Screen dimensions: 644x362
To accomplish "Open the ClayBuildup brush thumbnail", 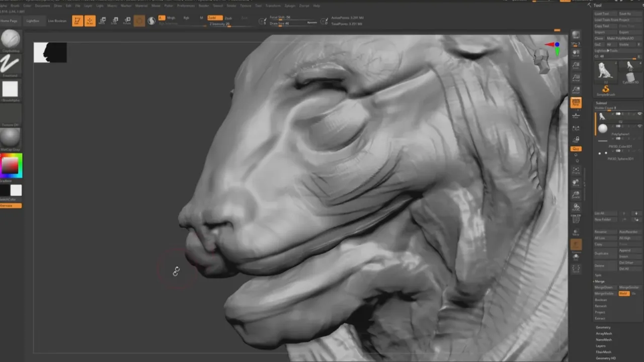I will (11, 39).
